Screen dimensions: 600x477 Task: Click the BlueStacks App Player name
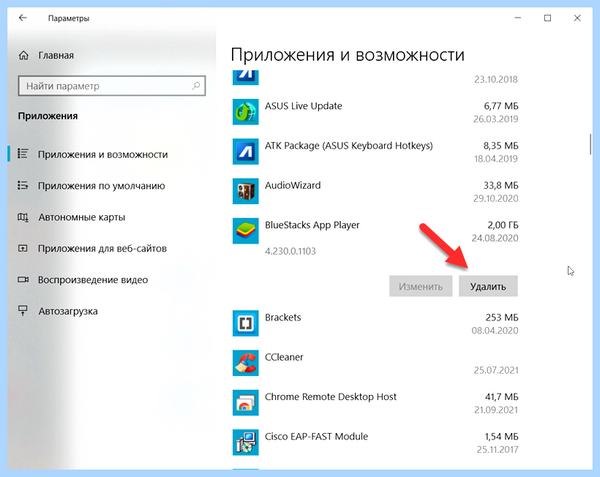[312, 225]
